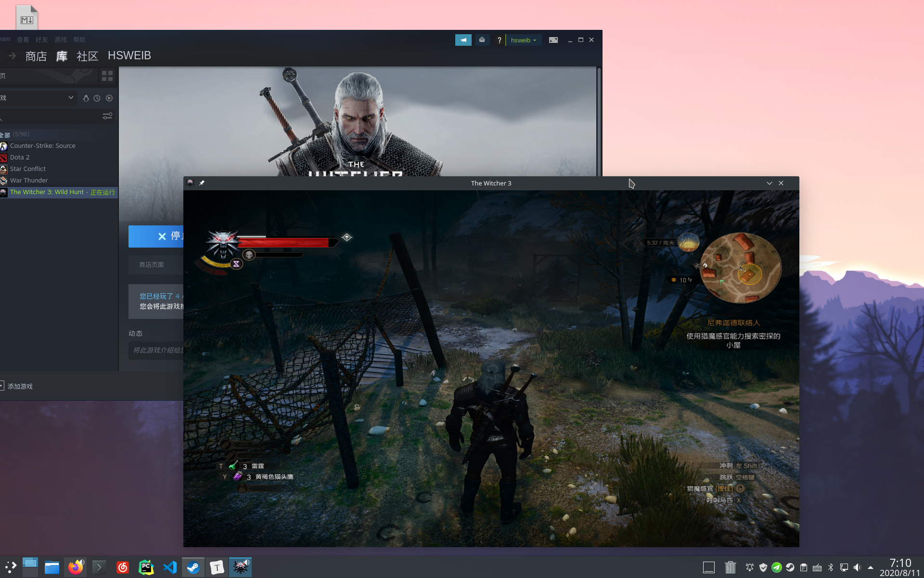
Task: Click the Steam activity share input box
Action: (156, 350)
